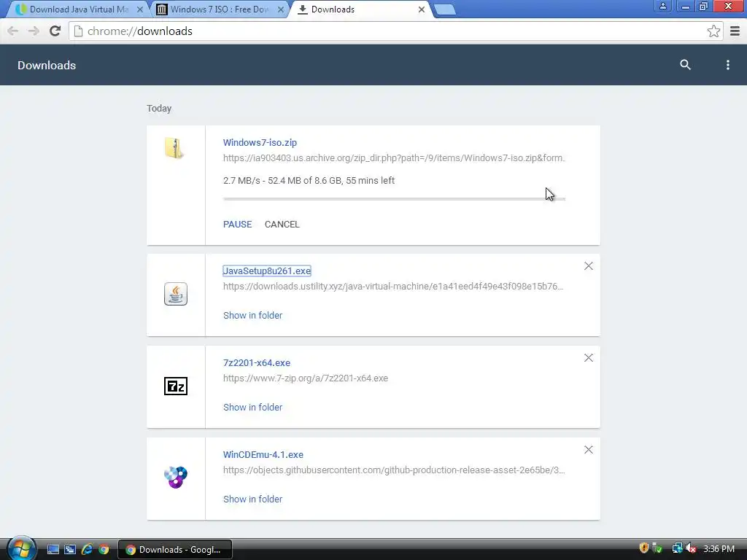The image size is (747, 560).
Task: Close the Download Java Virtual Machine tab
Action: (x=140, y=9)
